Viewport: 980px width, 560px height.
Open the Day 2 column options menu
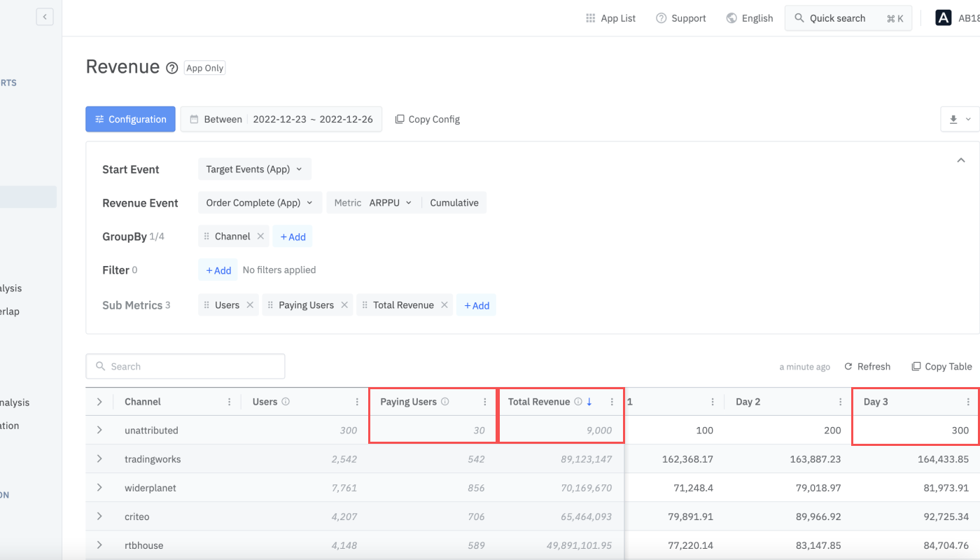click(x=841, y=402)
